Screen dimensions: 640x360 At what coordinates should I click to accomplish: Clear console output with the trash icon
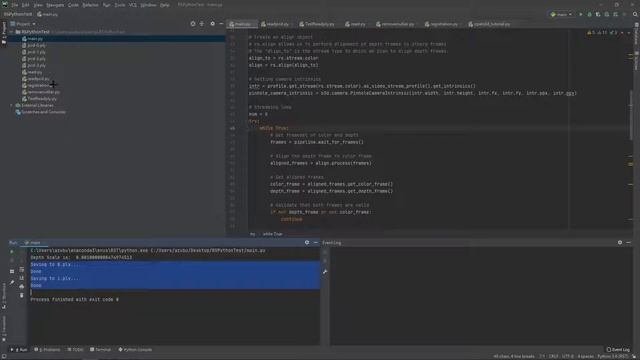pyautogui.click(x=22, y=295)
